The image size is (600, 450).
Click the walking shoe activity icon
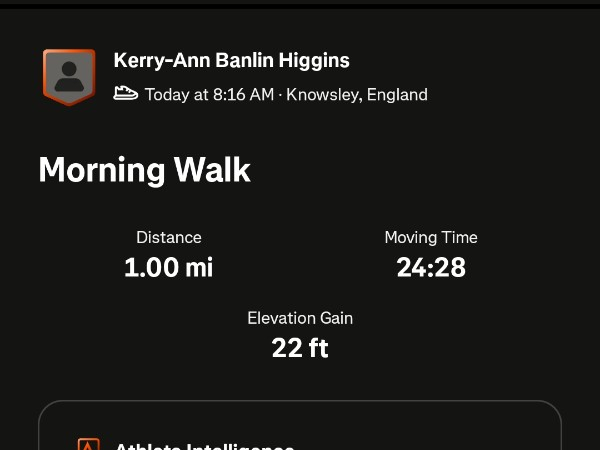[126, 94]
